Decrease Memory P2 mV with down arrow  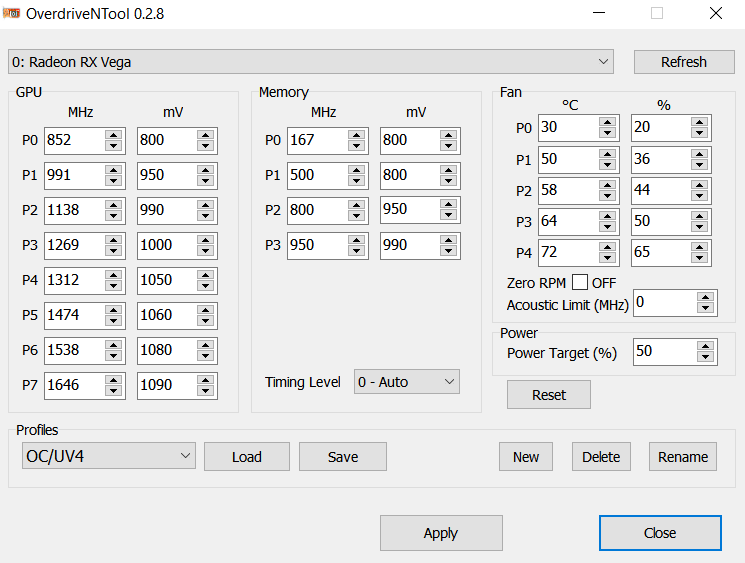pyautogui.click(x=449, y=215)
